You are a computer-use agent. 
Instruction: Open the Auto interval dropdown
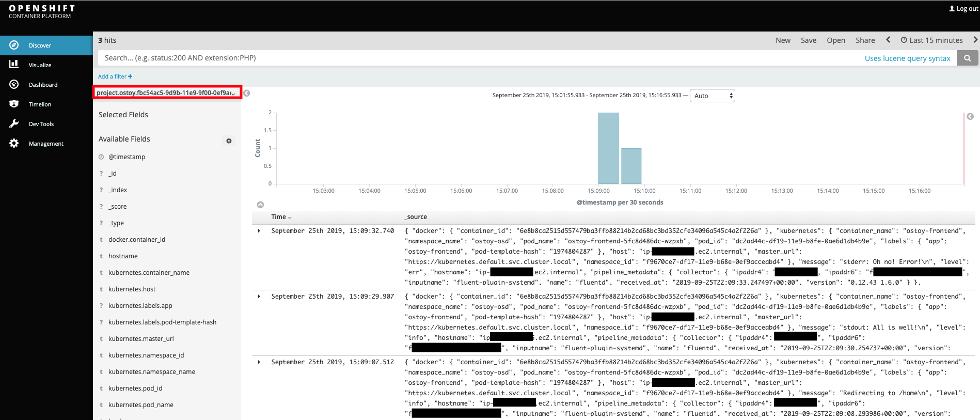[712, 96]
